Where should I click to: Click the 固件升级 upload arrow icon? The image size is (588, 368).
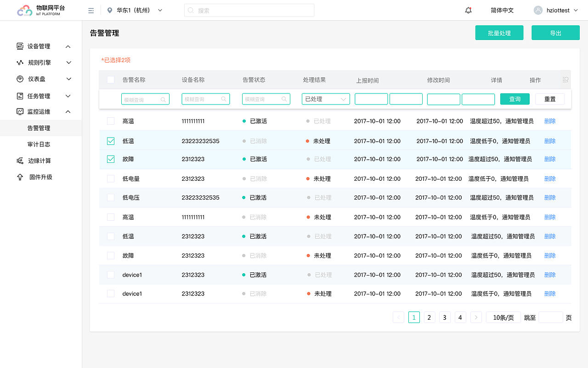(x=20, y=177)
